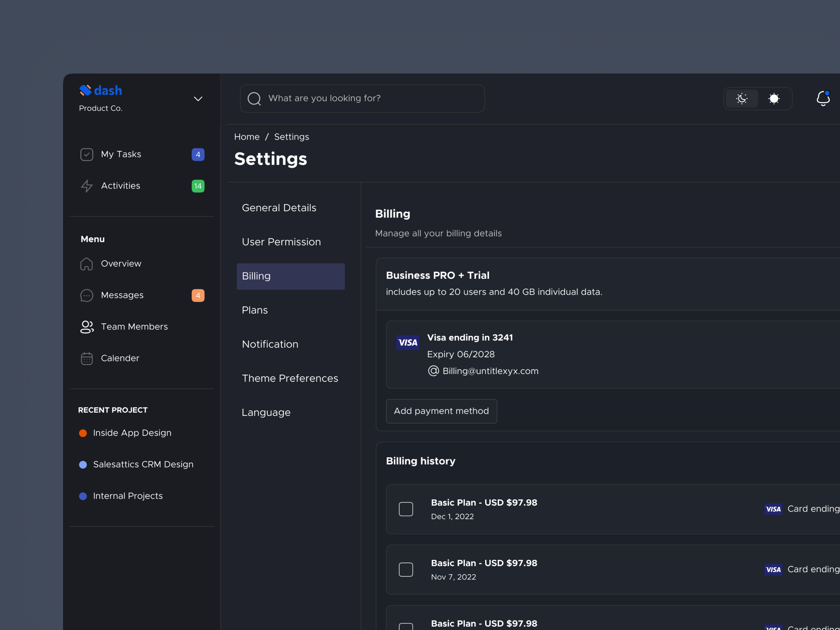Enable dark mode with the moon toggle
840x630 pixels.
click(x=742, y=99)
